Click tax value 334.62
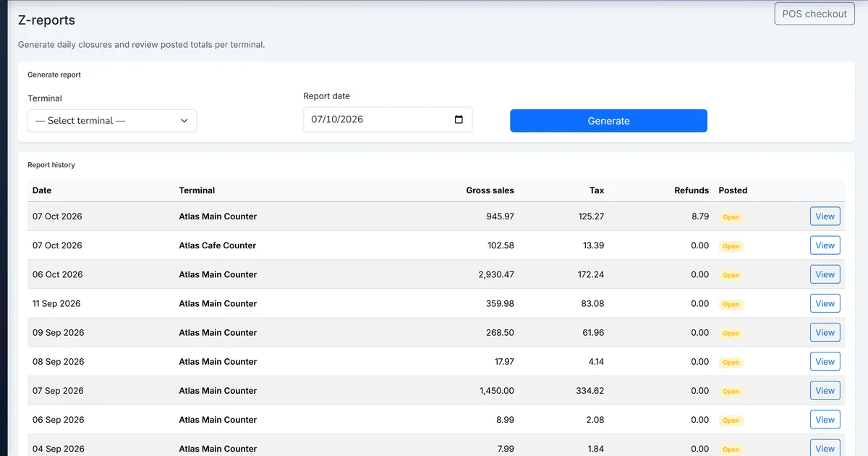This screenshot has width=868, height=456. [x=590, y=390]
